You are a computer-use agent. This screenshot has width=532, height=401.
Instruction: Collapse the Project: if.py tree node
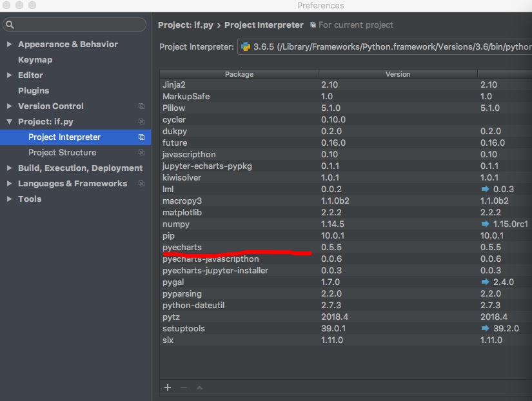(x=10, y=121)
